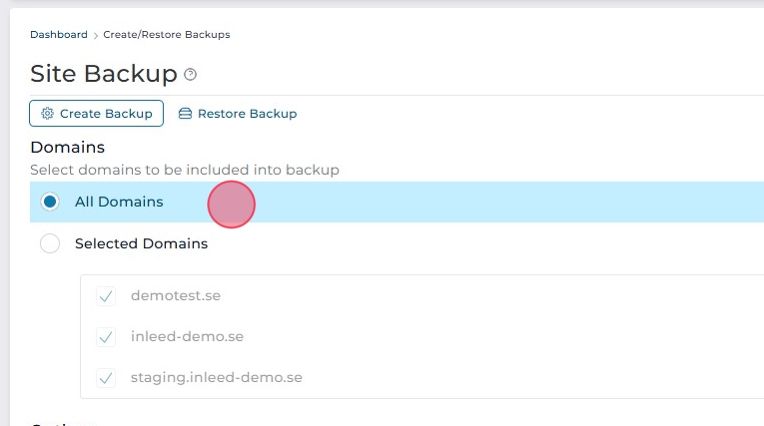
Task: Click the All Domains label text
Action: (119, 202)
